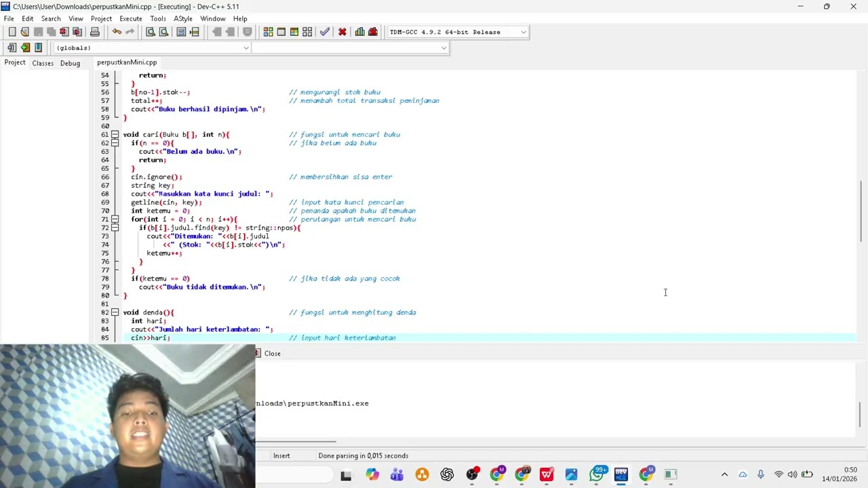Collapse the void denda function fold at line 82
The image size is (868, 488).
pyautogui.click(x=115, y=312)
